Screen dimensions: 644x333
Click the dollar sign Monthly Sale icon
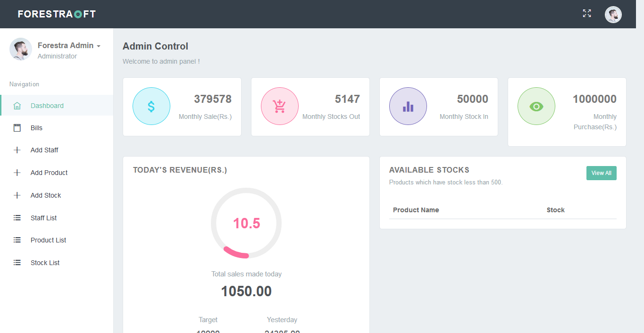pyautogui.click(x=151, y=106)
